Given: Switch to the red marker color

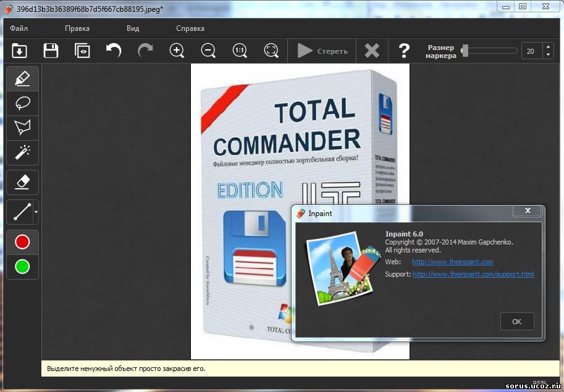Looking at the screenshot, I should pos(22,242).
